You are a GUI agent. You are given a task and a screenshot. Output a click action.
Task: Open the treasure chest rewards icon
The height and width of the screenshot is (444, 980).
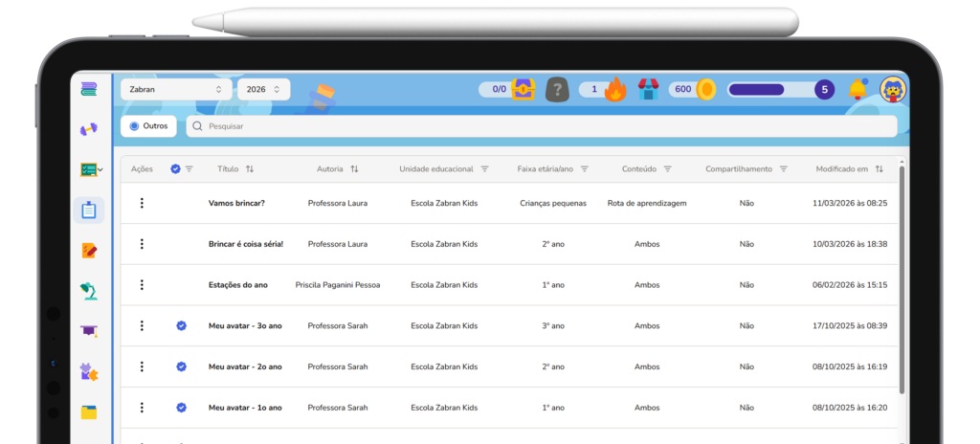point(523,89)
